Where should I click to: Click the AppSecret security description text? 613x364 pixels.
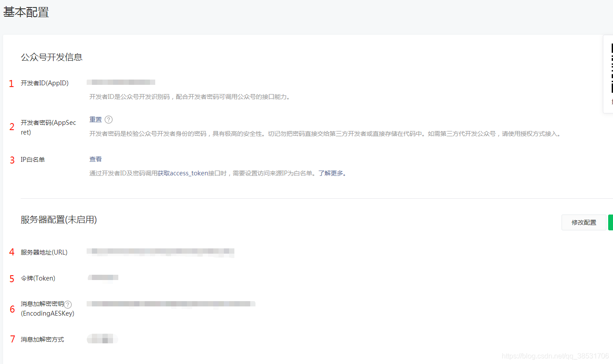(325, 134)
